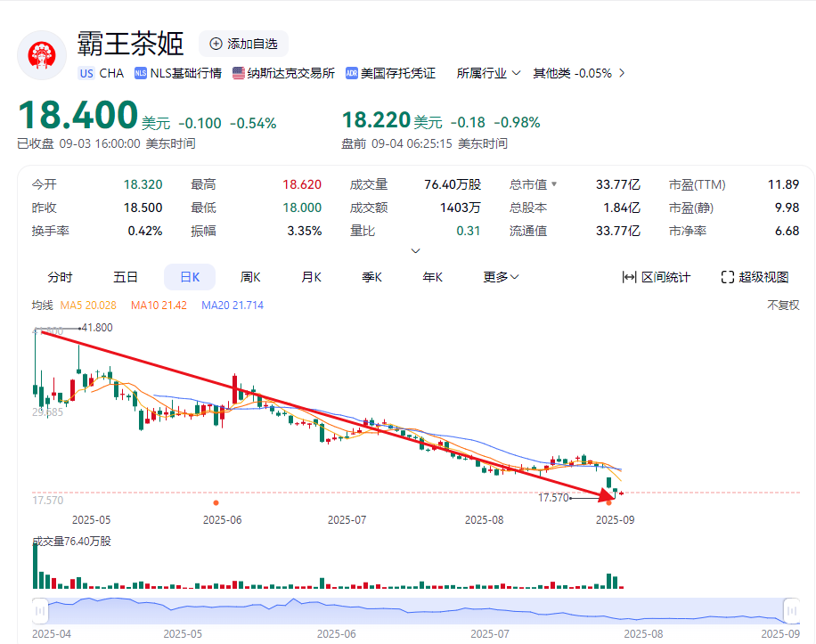Switch to the 五日 chart tab
Image resolution: width=816 pixels, height=644 pixels.
click(x=126, y=277)
